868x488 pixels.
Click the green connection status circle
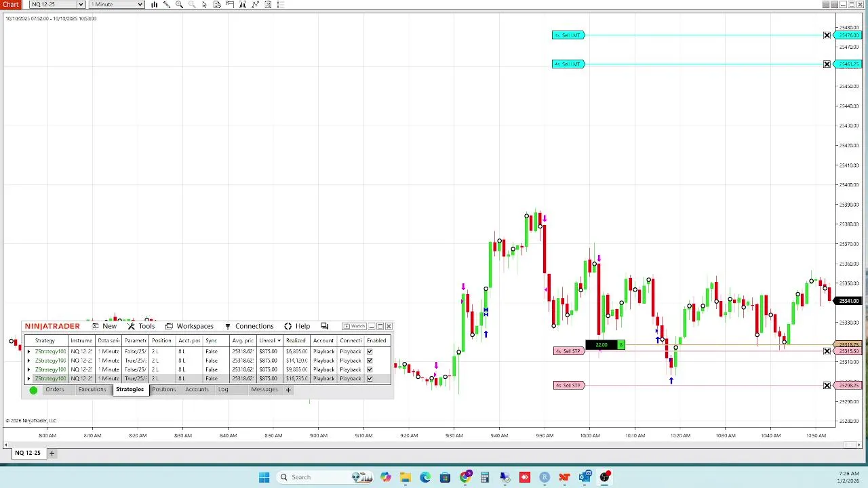point(33,390)
